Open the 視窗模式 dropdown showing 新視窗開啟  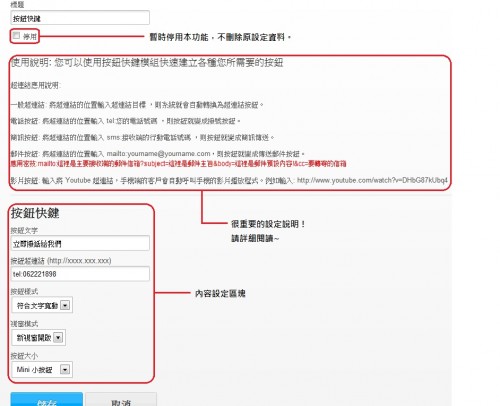(x=39, y=337)
